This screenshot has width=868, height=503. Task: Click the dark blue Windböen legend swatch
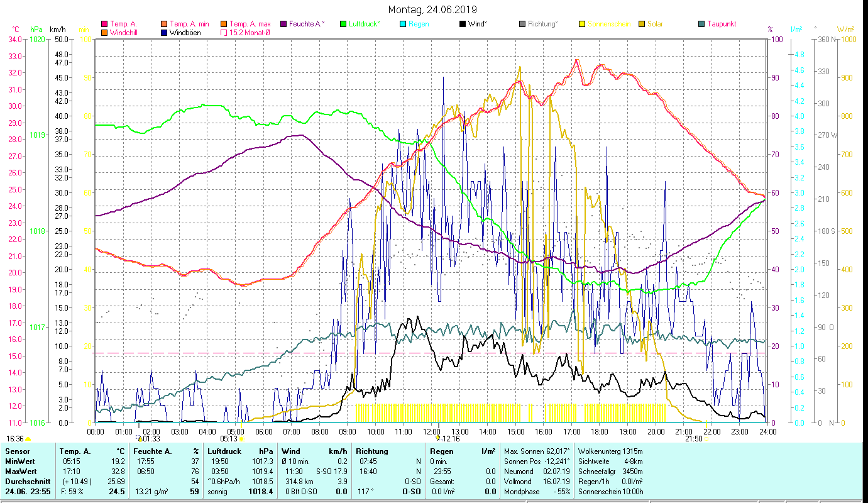coord(165,33)
